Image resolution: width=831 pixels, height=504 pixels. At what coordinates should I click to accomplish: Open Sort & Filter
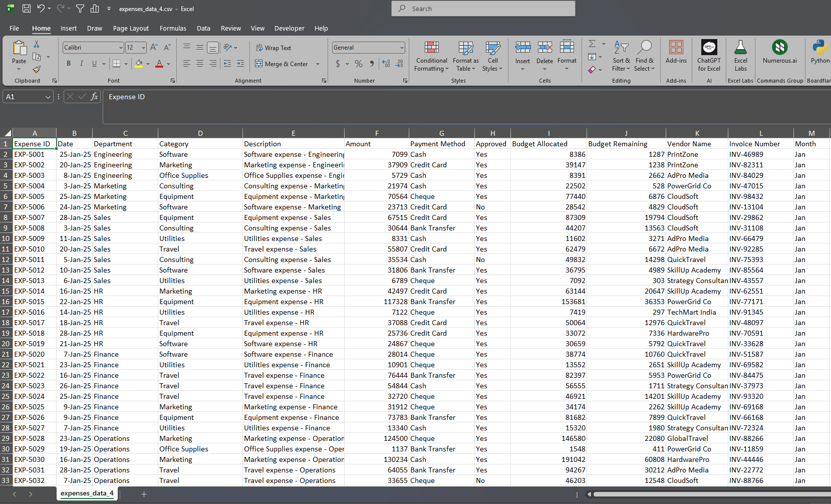621,56
